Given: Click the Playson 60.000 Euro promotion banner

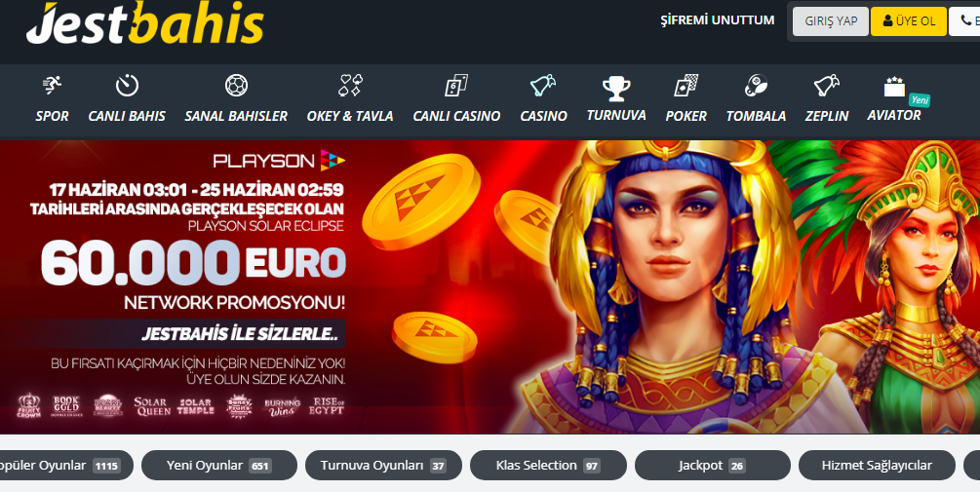Looking at the screenshot, I should tap(490, 286).
